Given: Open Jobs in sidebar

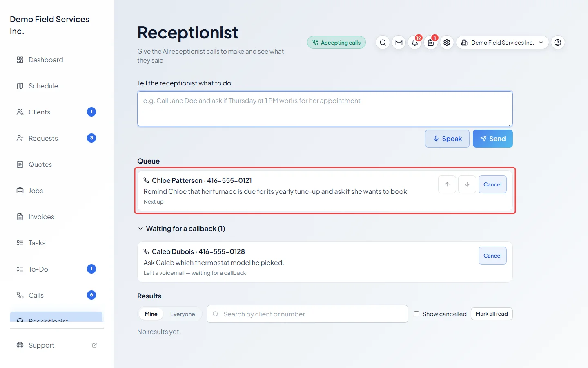Looking at the screenshot, I should tap(56, 191).
